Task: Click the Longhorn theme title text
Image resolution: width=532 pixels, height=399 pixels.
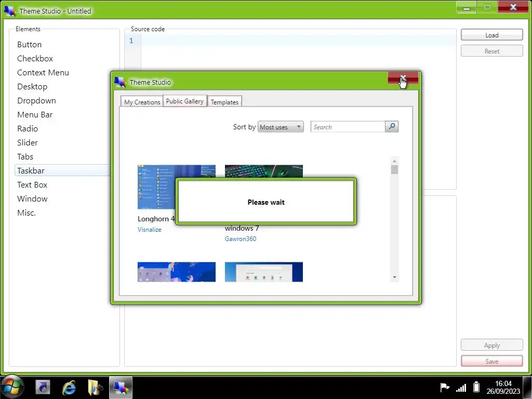Action: 156,219
